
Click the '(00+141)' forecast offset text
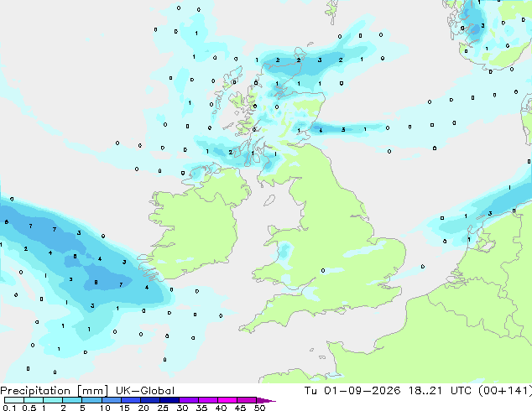click(x=505, y=391)
